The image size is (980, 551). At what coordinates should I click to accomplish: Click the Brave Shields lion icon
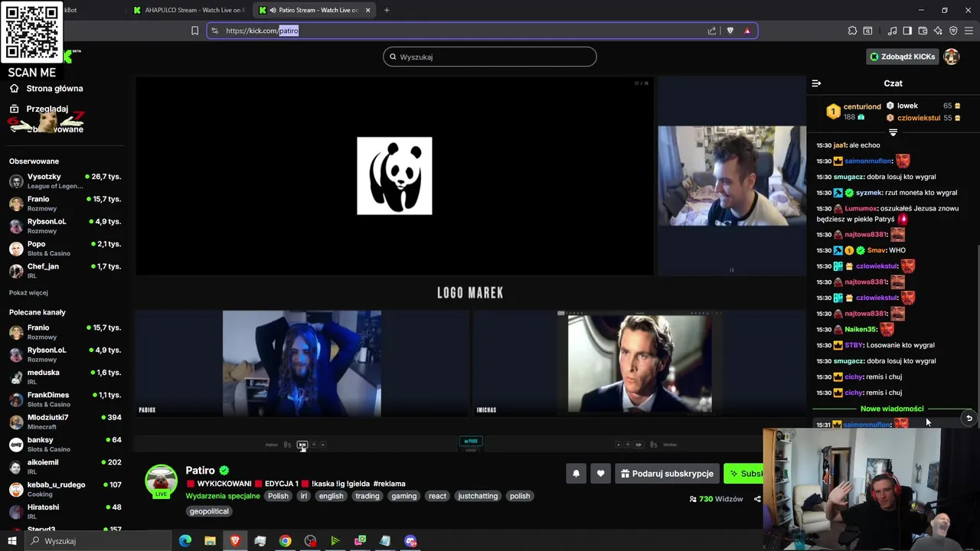(730, 31)
